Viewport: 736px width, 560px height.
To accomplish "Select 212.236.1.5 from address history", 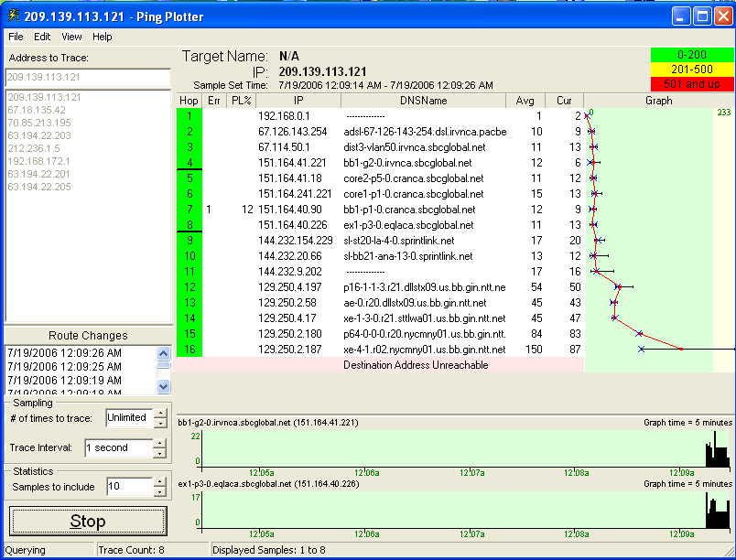I will coord(34,148).
